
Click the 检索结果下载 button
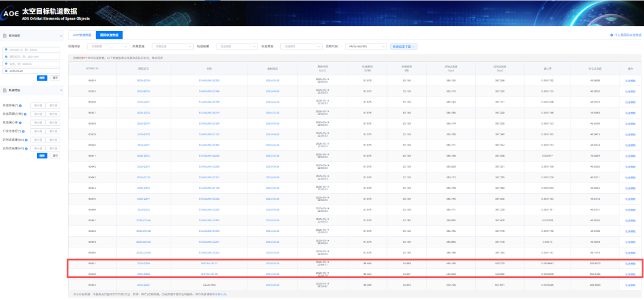pos(404,46)
